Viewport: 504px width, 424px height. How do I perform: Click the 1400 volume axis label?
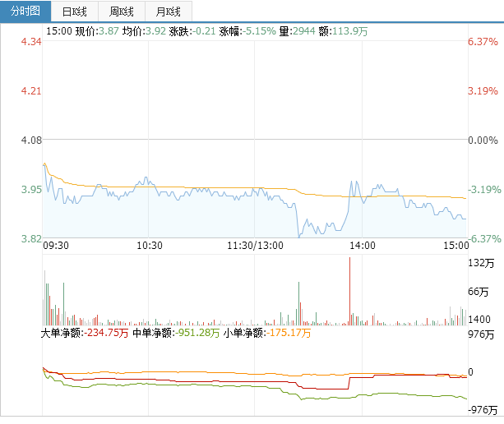479,320
